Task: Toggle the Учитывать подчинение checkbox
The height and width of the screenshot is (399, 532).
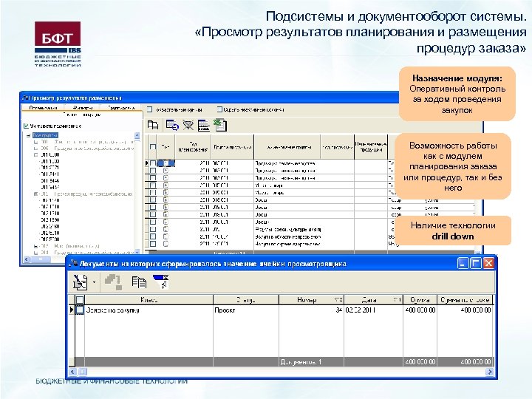Action: tap(26, 126)
